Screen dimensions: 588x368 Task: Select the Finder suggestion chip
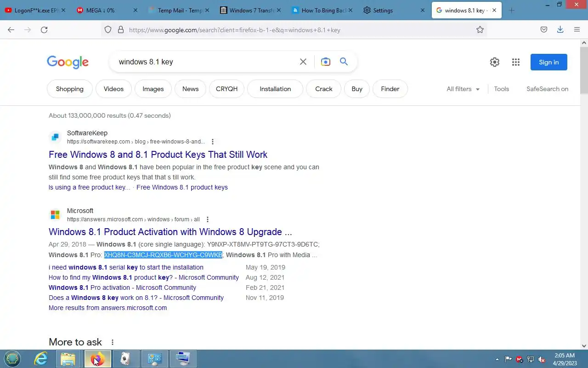point(390,89)
